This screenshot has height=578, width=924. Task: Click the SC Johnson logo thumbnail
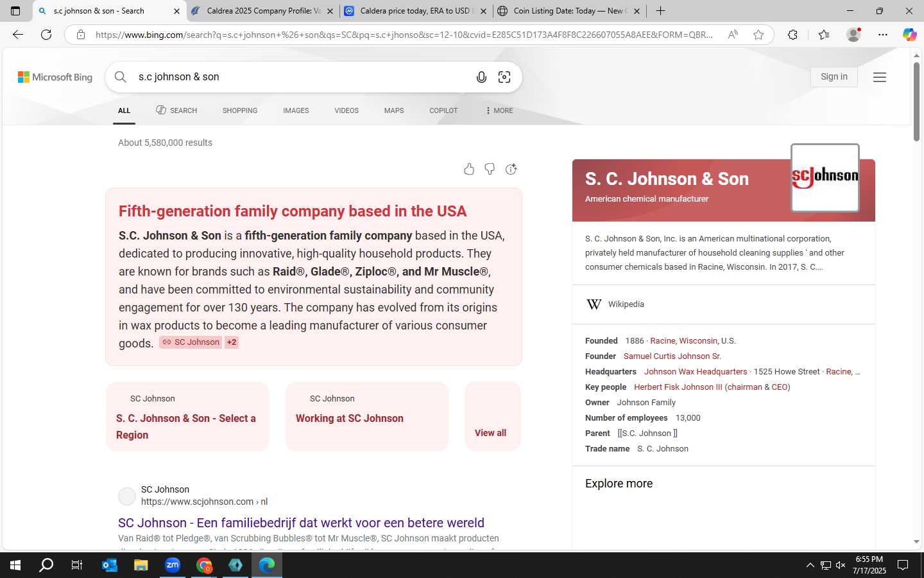pos(825,178)
